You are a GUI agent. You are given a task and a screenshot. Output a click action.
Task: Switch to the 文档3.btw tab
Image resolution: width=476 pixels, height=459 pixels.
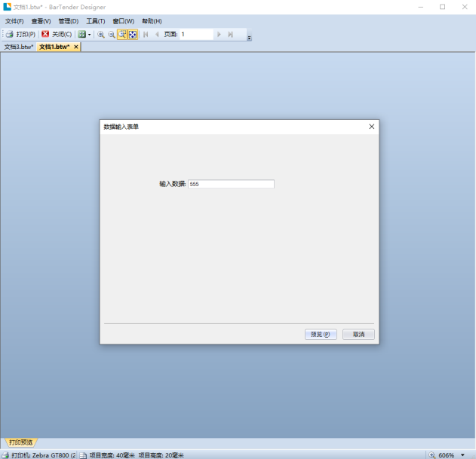pos(18,47)
